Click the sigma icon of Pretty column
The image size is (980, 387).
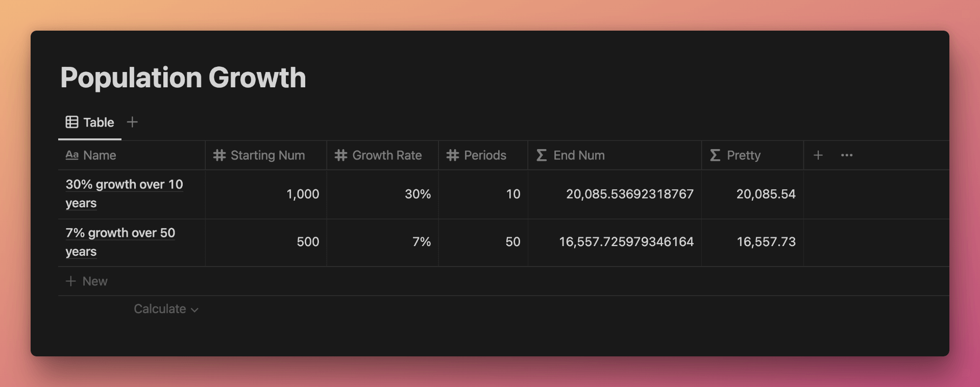[x=715, y=155]
